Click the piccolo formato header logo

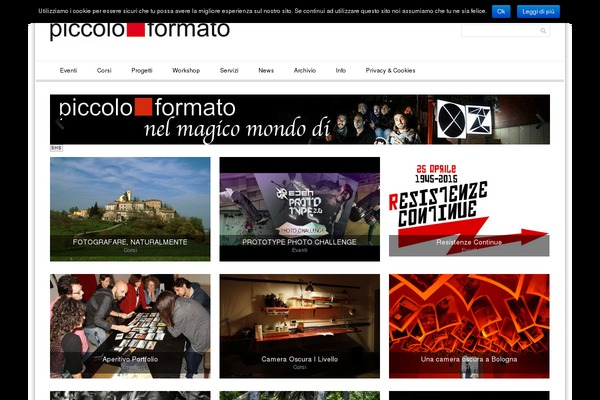[x=140, y=30]
